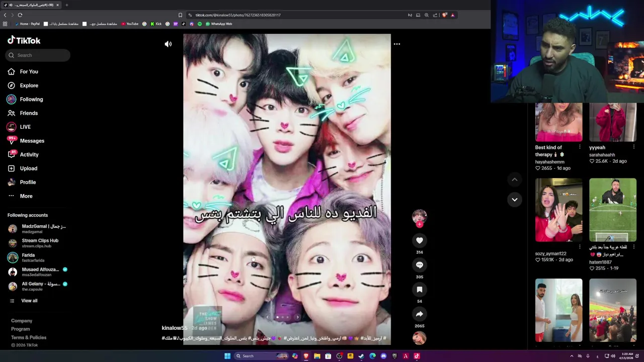This screenshot has width=644, height=362.
Task: Click the TikTok logo
Action: click(24, 40)
